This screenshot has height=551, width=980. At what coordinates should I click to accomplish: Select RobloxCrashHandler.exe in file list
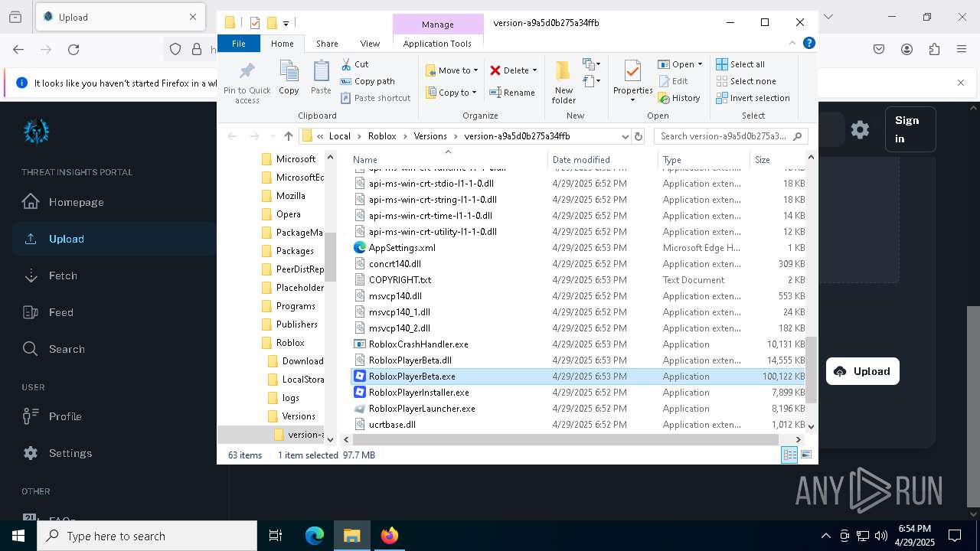(418, 344)
